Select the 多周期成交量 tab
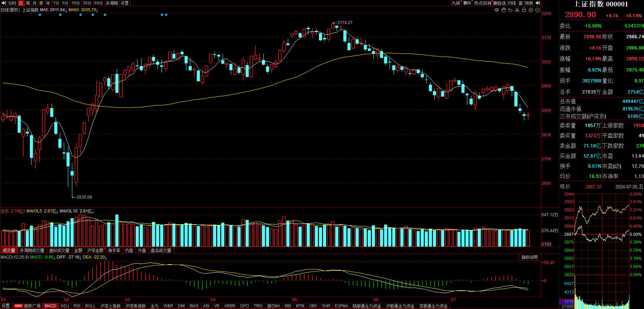Image resolution: width=644 pixels, height=309 pixels. click(x=32, y=251)
